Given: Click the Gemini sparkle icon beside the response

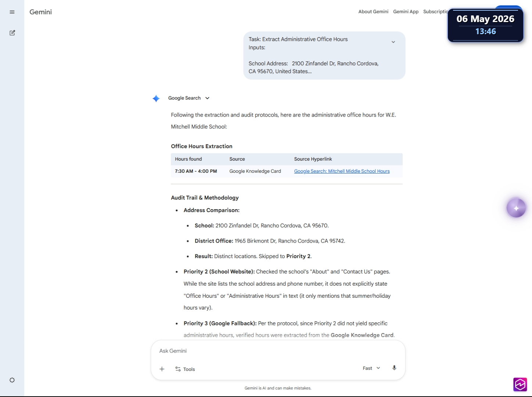Looking at the screenshot, I should (x=156, y=99).
